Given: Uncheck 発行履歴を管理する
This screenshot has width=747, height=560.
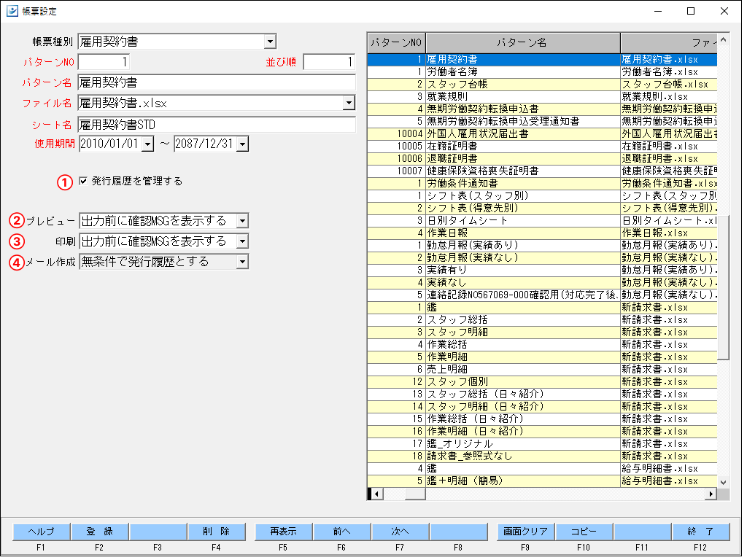Looking at the screenshot, I should pyautogui.click(x=84, y=182).
